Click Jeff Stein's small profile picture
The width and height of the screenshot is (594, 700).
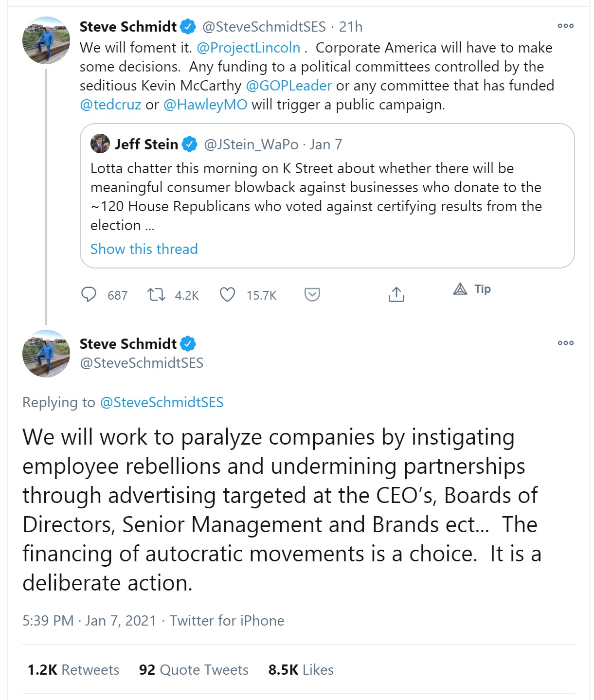100,144
